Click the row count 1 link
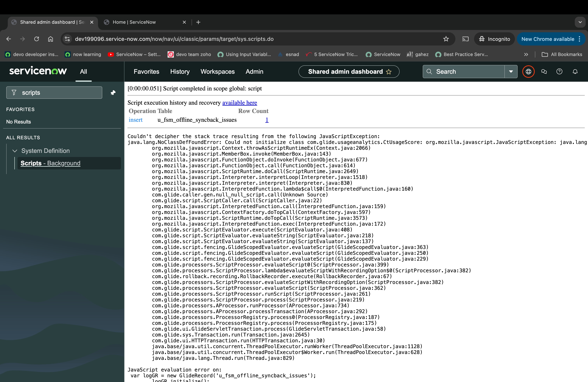Image resolution: width=588 pixels, height=382 pixels. coord(267,120)
